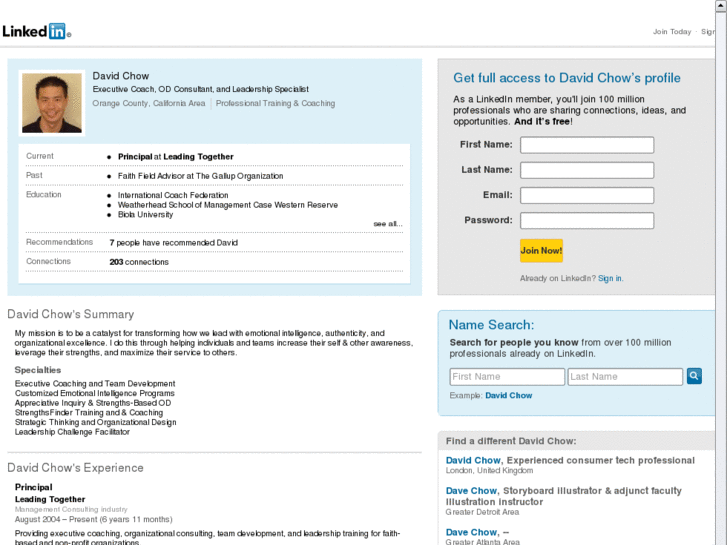Click the name search magnifier button
Screen dimensions: 727x545
694,376
